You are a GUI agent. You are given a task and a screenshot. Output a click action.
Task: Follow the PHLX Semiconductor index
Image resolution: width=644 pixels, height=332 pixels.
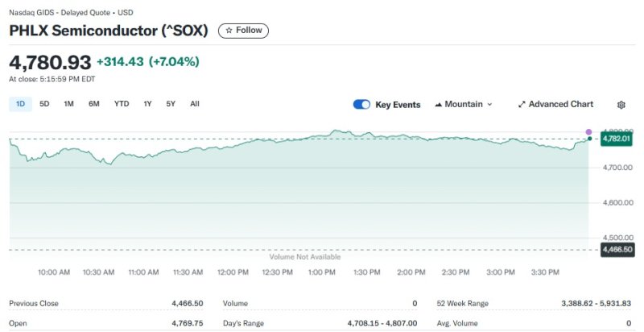click(243, 31)
